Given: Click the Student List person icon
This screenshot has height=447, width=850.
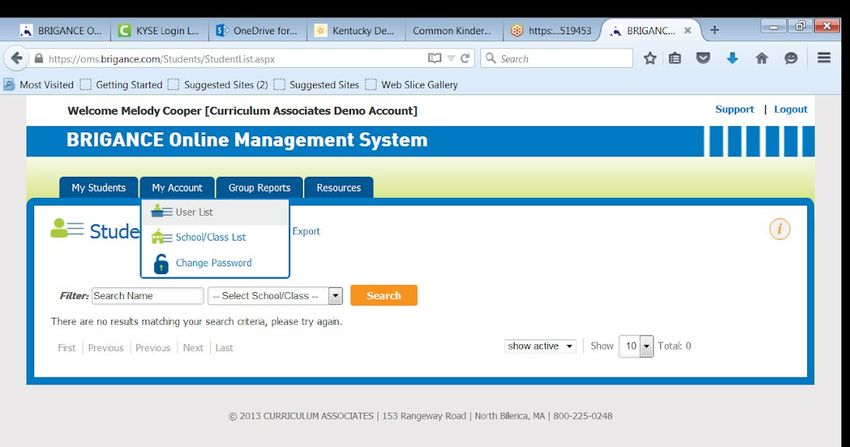Looking at the screenshot, I should tap(67, 228).
